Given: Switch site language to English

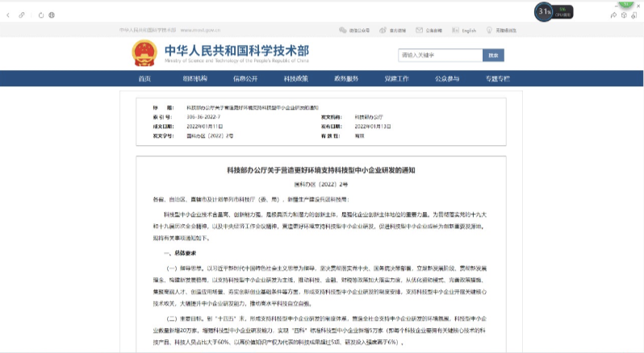Looking at the screenshot, I should [464, 31].
